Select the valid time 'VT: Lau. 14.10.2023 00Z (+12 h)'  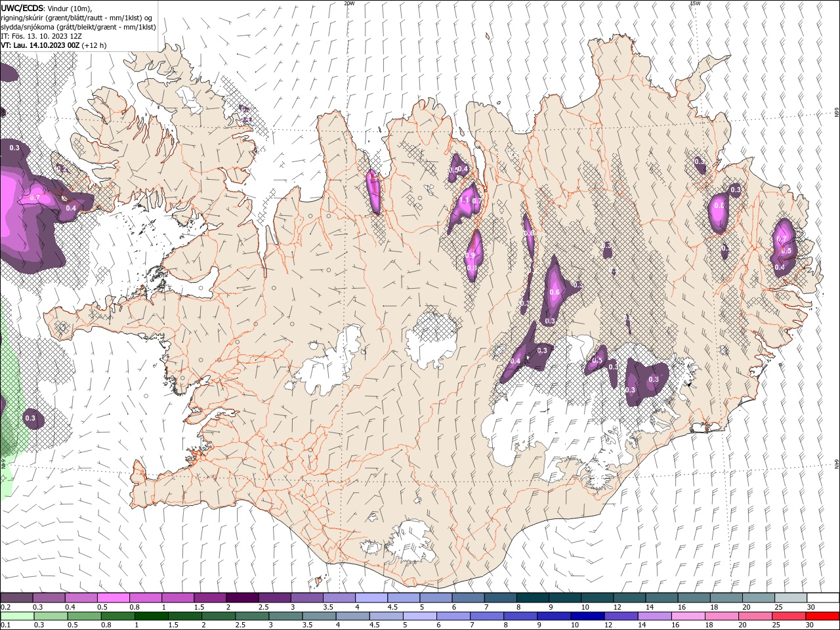[54, 45]
